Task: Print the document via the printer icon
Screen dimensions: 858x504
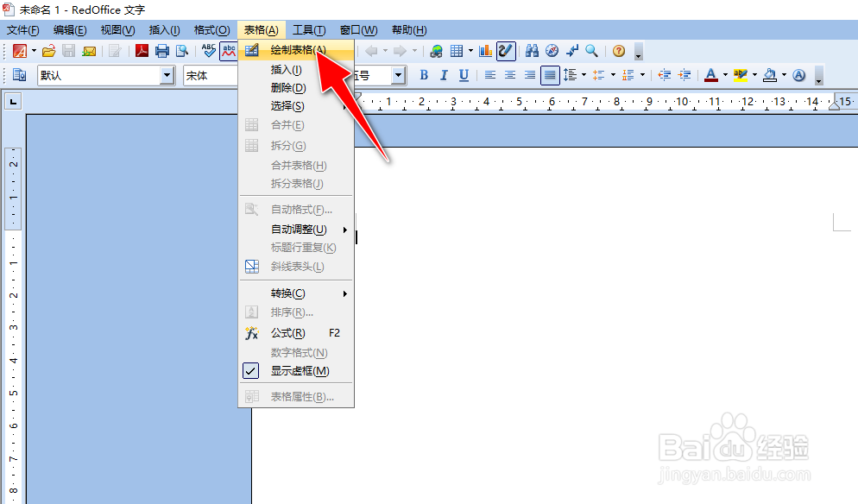Action: click(161, 50)
